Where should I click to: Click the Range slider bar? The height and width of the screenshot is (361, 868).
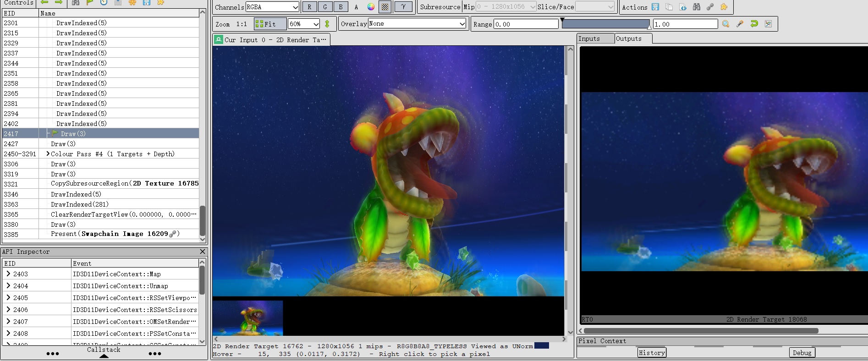point(606,24)
